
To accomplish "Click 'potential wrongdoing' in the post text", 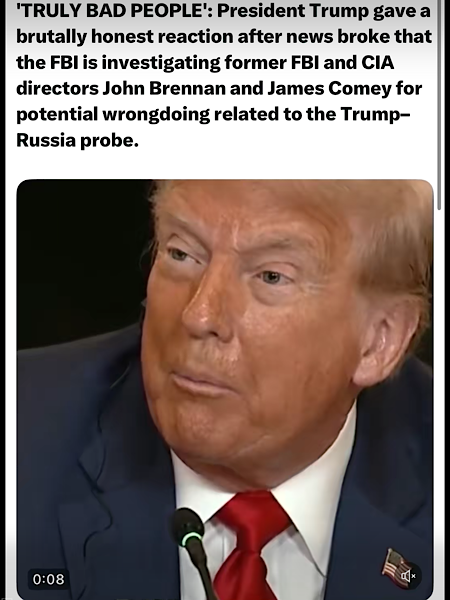I will coord(113,114).
